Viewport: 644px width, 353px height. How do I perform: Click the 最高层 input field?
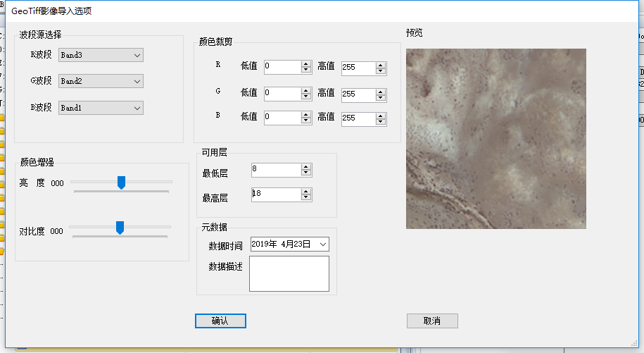[x=276, y=194]
